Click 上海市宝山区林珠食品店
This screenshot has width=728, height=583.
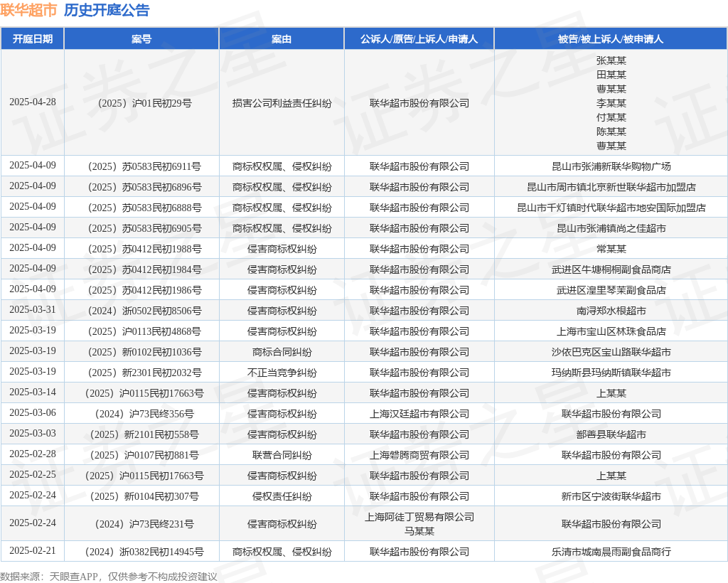coord(611,331)
